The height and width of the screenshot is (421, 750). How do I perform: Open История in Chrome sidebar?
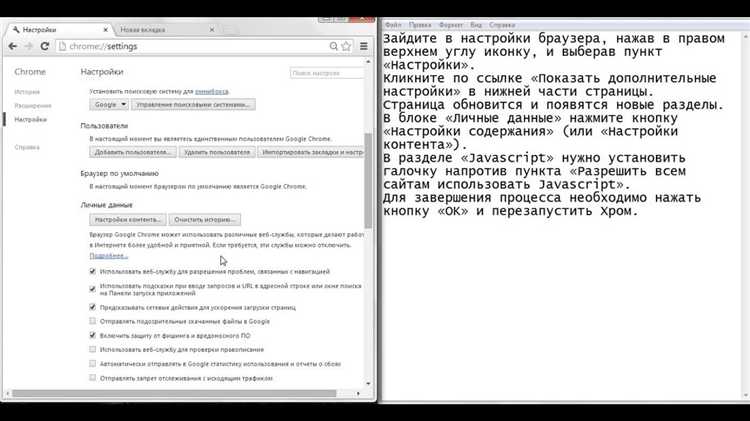click(27, 92)
